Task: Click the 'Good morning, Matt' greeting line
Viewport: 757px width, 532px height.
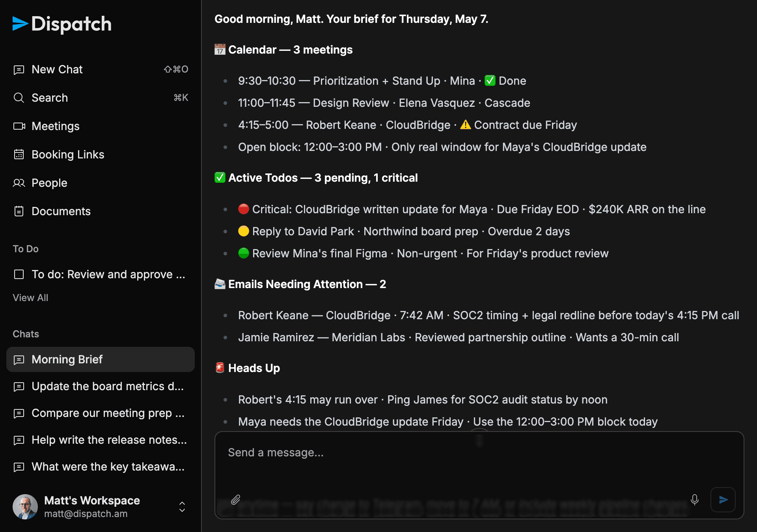Action: click(x=351, y=19)
